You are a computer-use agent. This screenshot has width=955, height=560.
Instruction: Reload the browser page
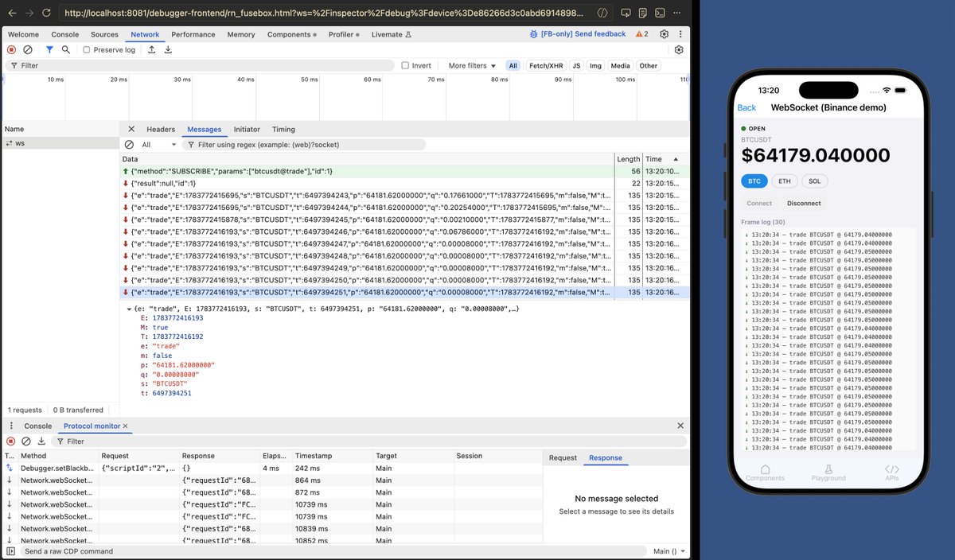[x=46, y=14]
